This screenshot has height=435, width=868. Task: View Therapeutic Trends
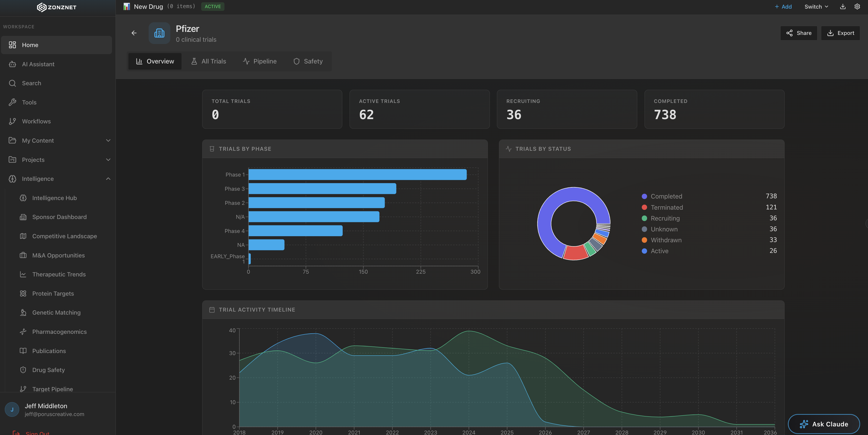pos(59,274)
